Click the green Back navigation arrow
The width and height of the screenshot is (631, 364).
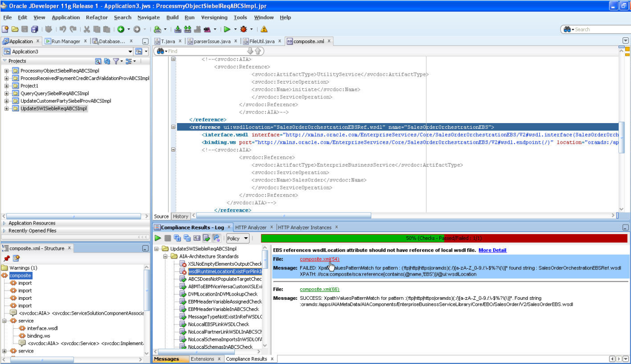point(121,29)
